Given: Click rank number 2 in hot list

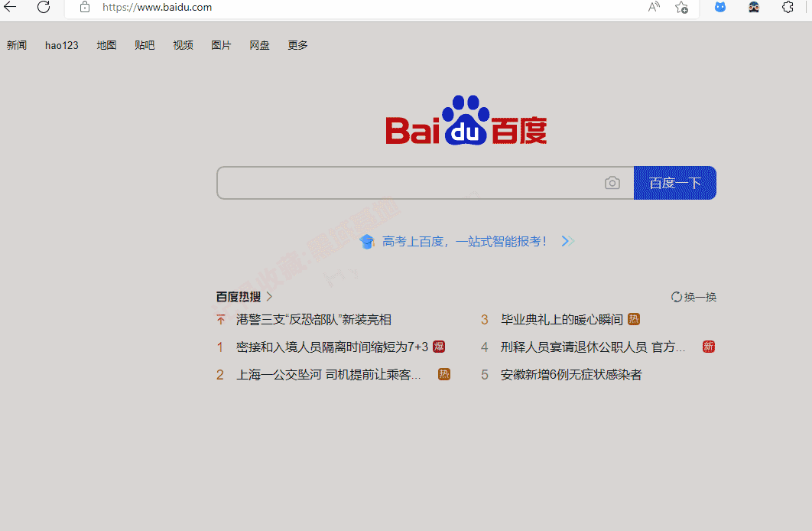Looking at the screenshot, I should click(220, 375).
